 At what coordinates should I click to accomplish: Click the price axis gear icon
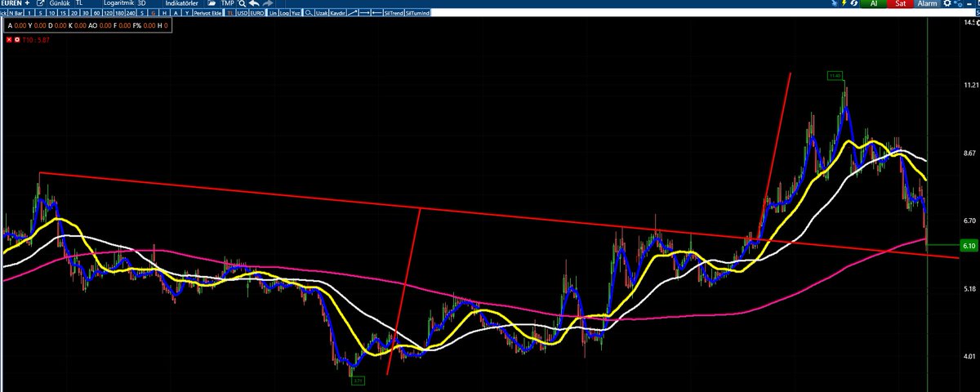click(x=978, y=23)
